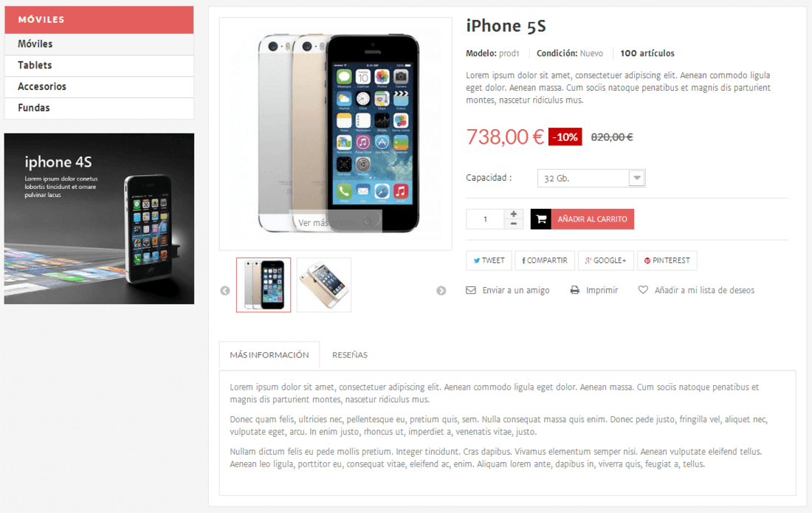Click the shopping cart icon

click(x=540, y=219)
